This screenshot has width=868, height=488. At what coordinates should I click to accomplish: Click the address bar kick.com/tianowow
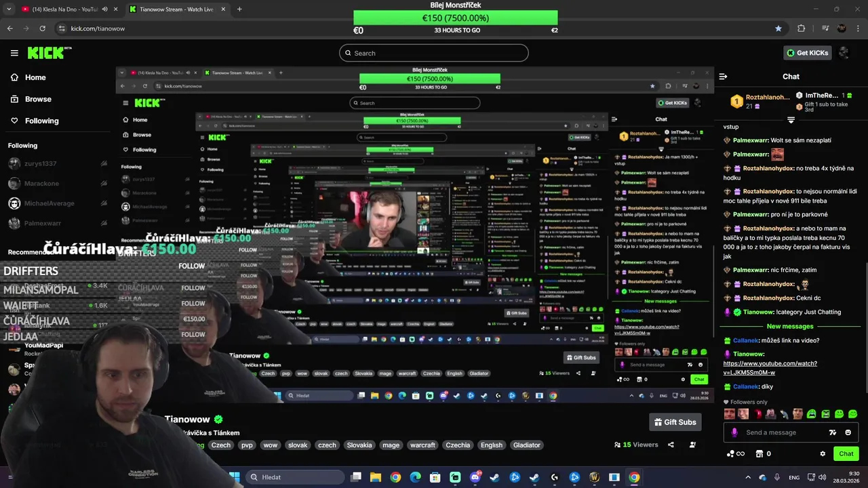coord(98,28)
